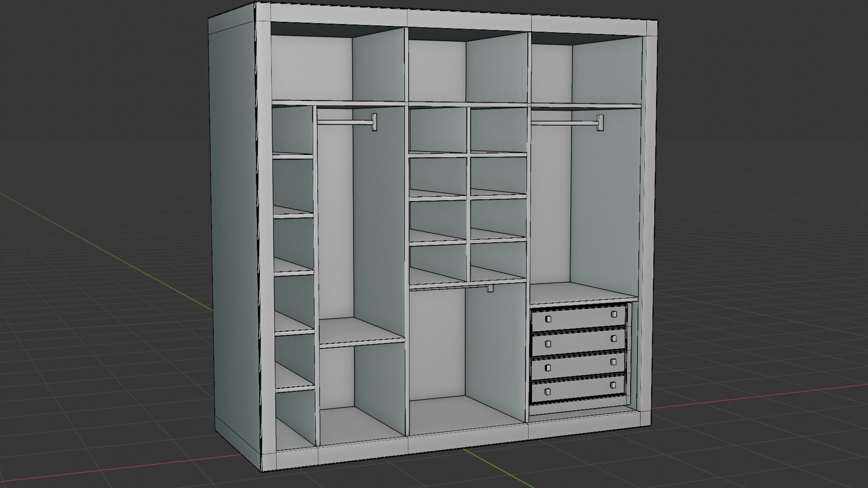The width and height of the screenshot is (868, 488).
Task: Click the rod bracket under the middle shelves
Action: [490, 288]
